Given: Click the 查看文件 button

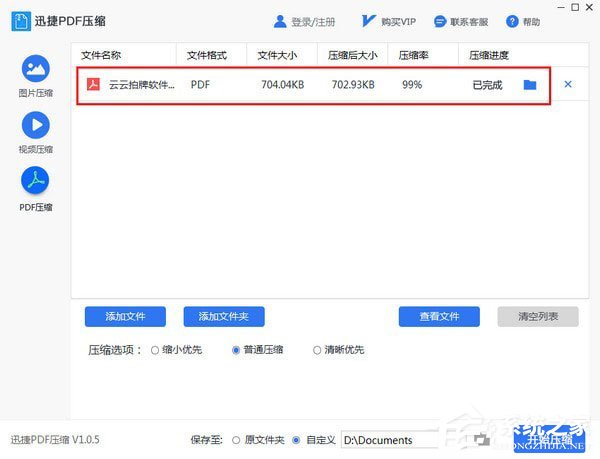Looking at the screenshot, I should pyautogui.click(x=439, y=317).
